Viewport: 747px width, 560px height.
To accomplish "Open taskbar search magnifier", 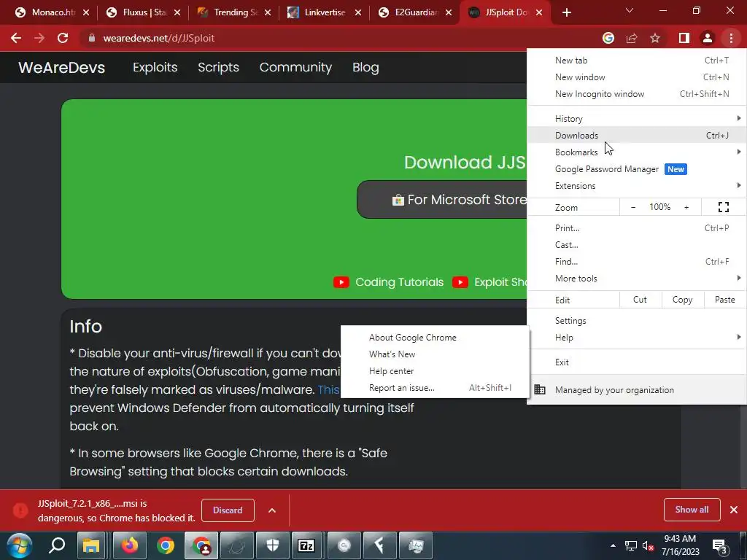I will point(57,545).
